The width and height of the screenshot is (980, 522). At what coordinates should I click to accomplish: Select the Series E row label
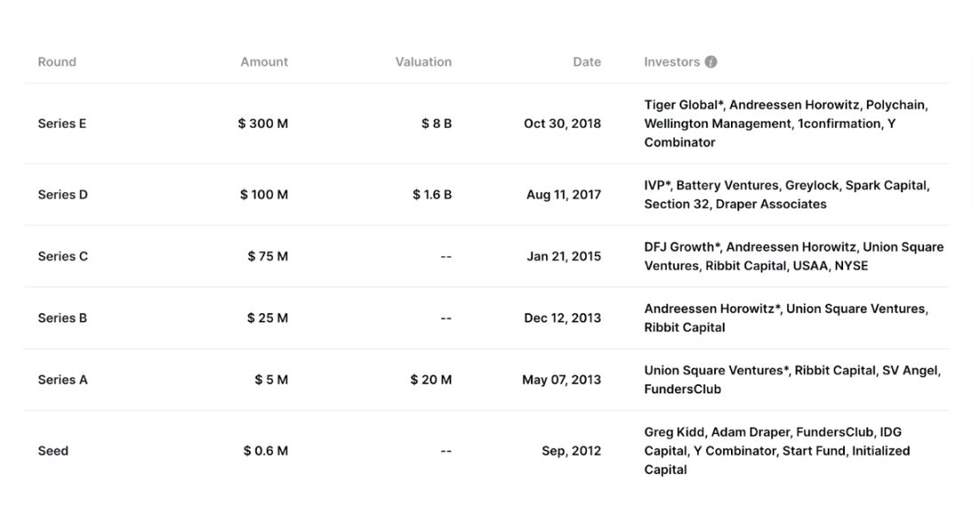click(x=62, y=124)
